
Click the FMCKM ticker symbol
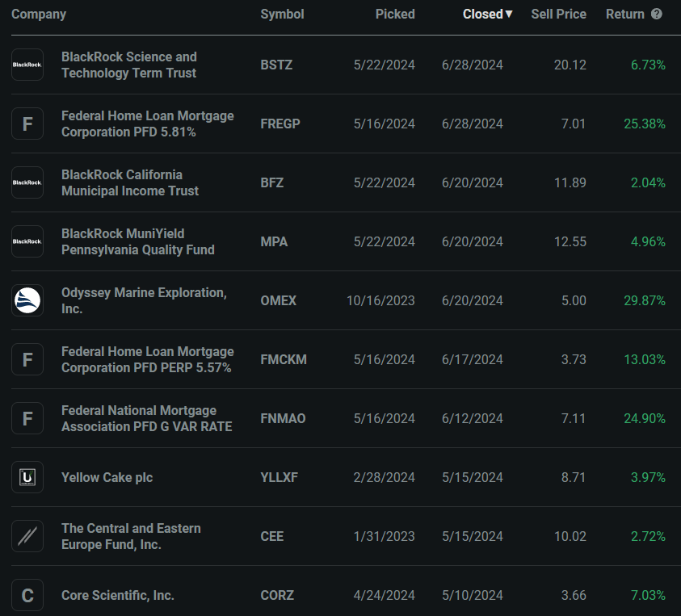(x=284, y=359)
